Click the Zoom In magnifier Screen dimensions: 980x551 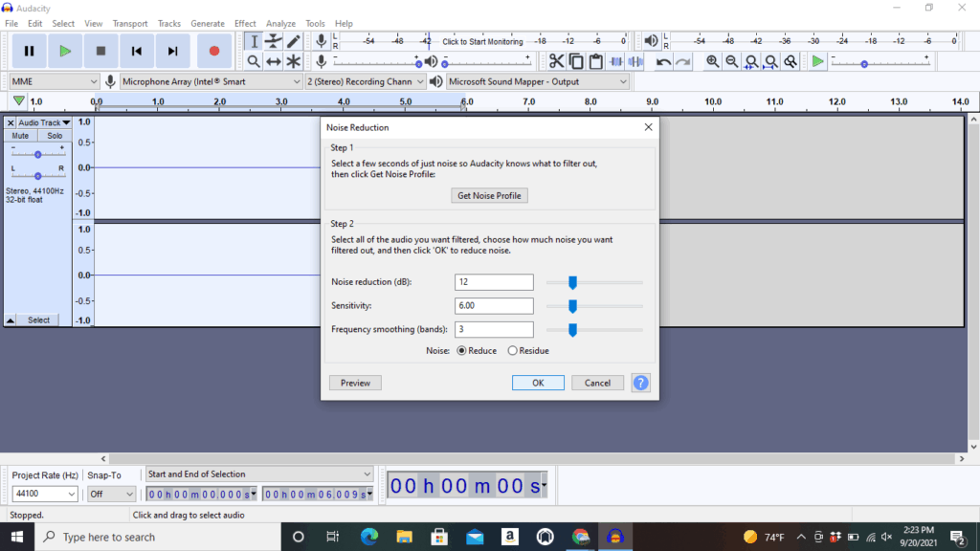tap(713, 61)
